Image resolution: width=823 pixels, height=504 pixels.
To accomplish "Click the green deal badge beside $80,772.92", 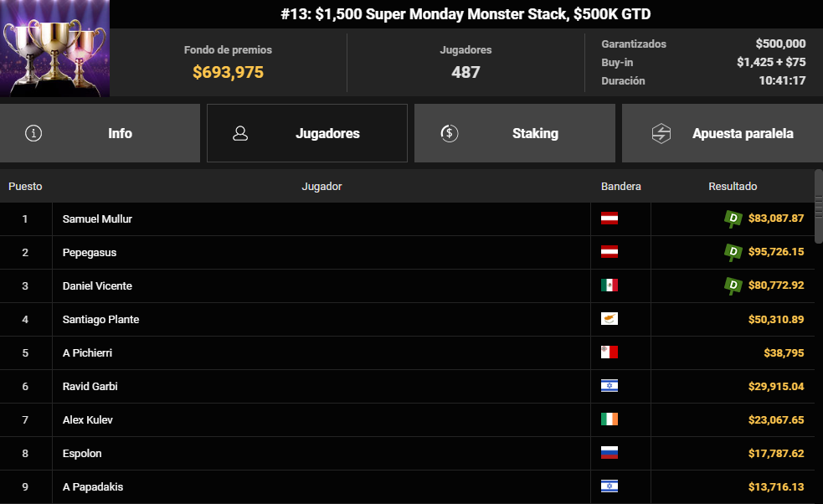I will [x=733, y=285].
